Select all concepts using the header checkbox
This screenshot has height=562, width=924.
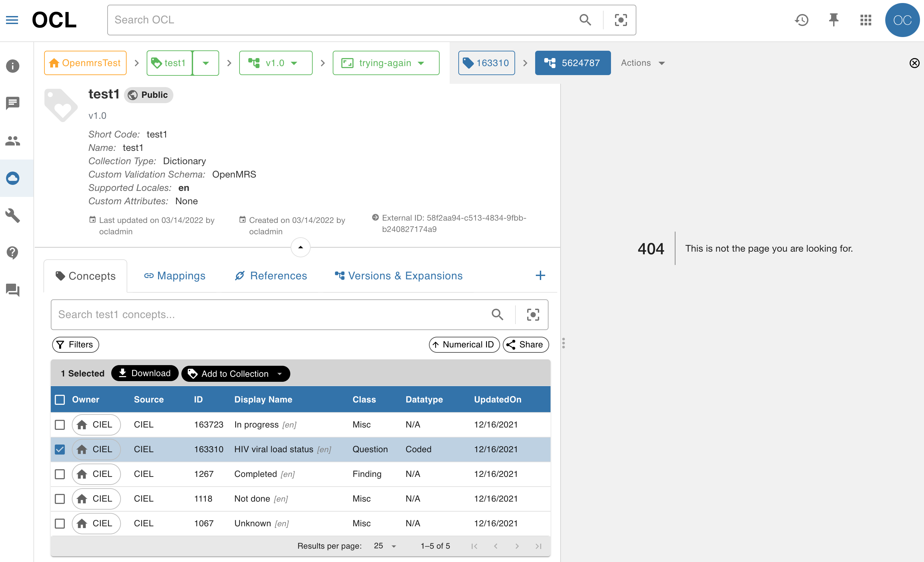(x=59, y=399)
